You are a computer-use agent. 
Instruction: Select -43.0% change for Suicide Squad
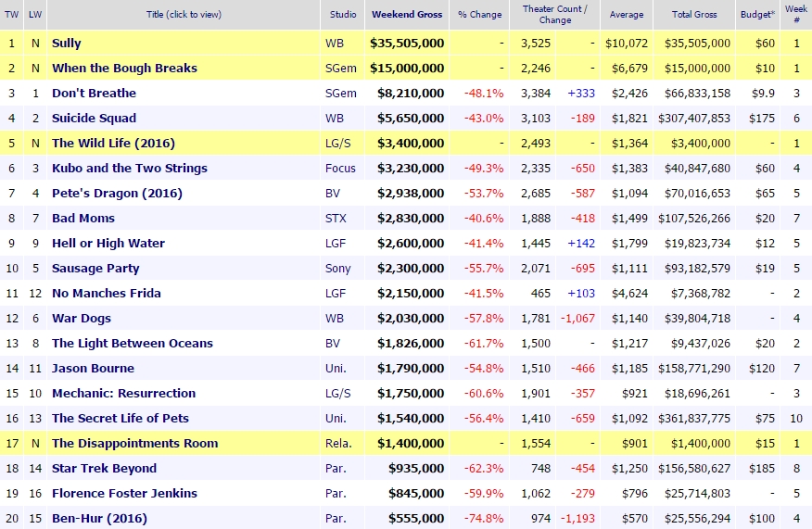484,118
